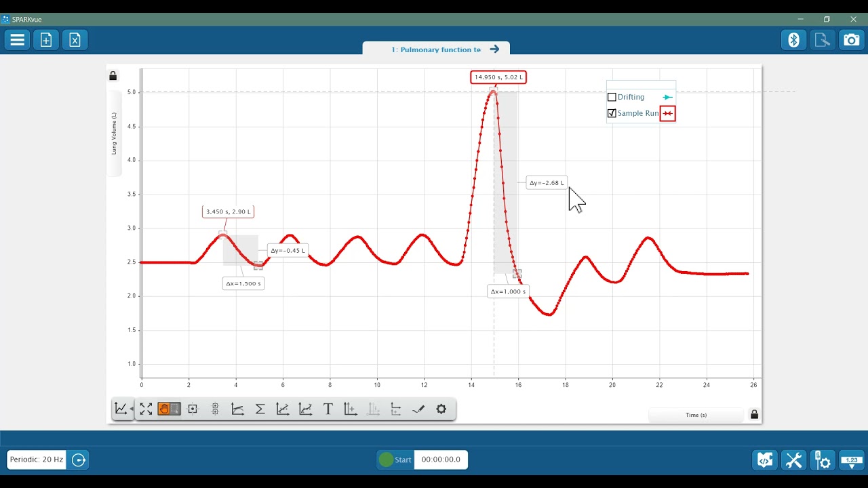Click the Drifting cyan run symbol

click(668, 97)
